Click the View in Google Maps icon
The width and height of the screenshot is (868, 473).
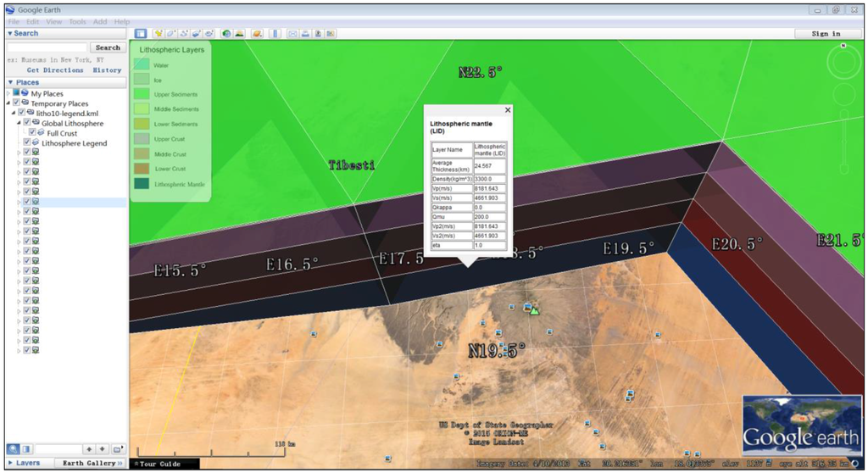[331, 34]
